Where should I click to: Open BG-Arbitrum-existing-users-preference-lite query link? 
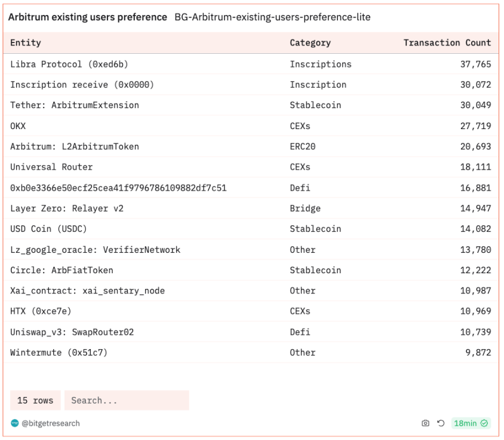(x=272, y=17)
